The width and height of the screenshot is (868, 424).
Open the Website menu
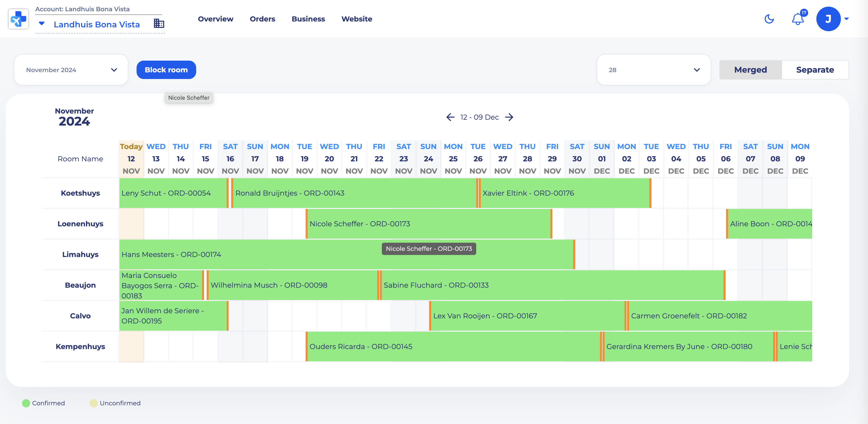coord(357,19)
